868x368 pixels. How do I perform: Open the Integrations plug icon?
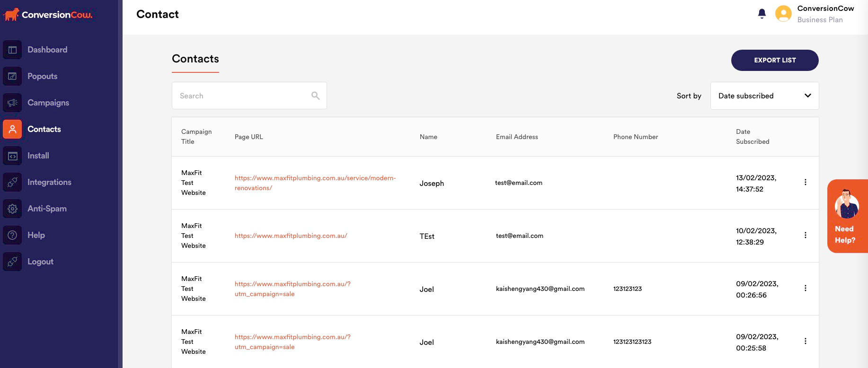point(12,182)
